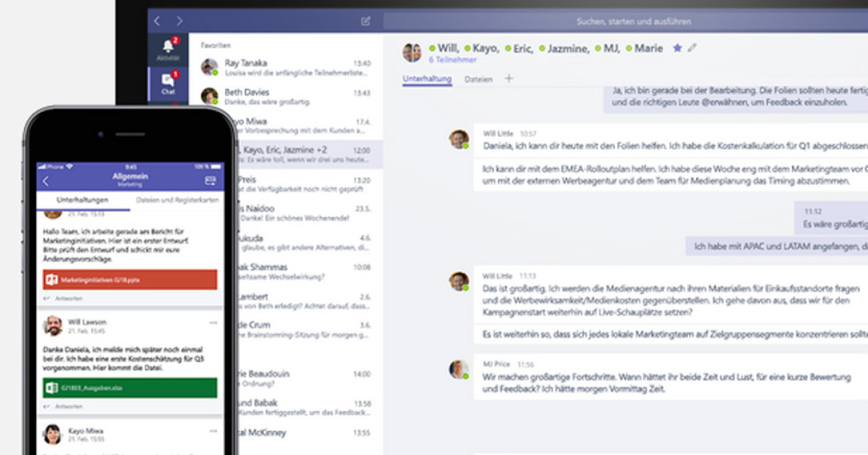Tap Dateien und Registerkarten tab on phone

click(x=176, y=200)
